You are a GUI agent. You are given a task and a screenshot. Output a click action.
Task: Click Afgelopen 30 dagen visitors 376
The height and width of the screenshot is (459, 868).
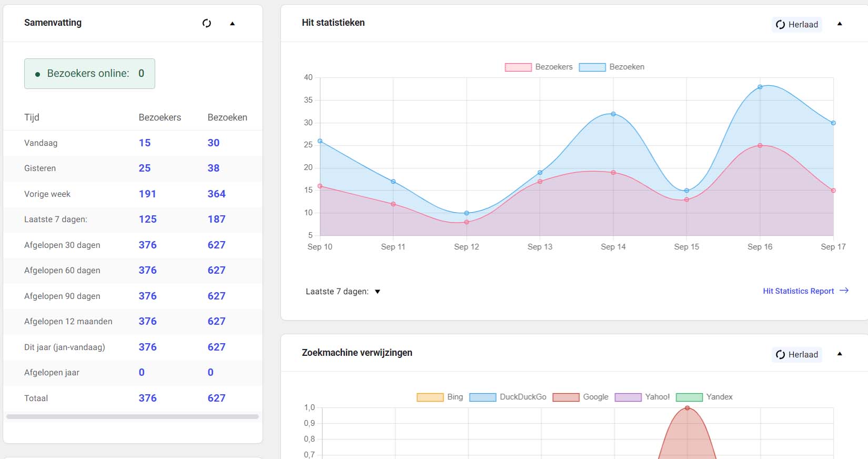tap(147, 245)
